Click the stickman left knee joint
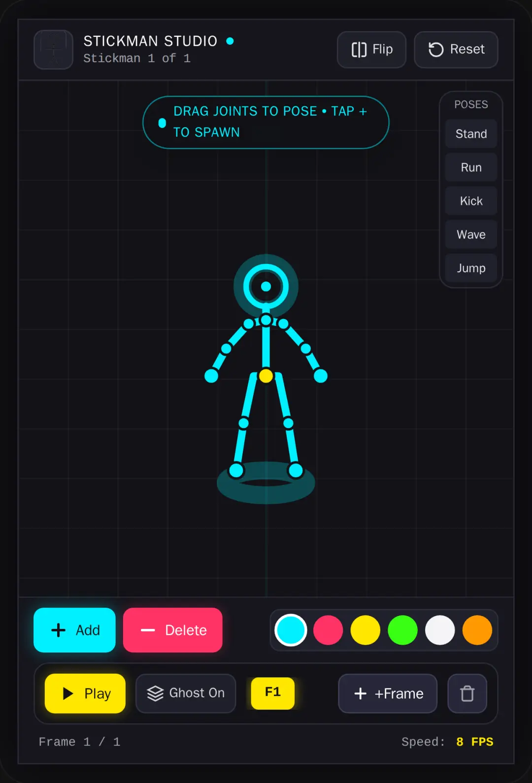 [244, 423]
